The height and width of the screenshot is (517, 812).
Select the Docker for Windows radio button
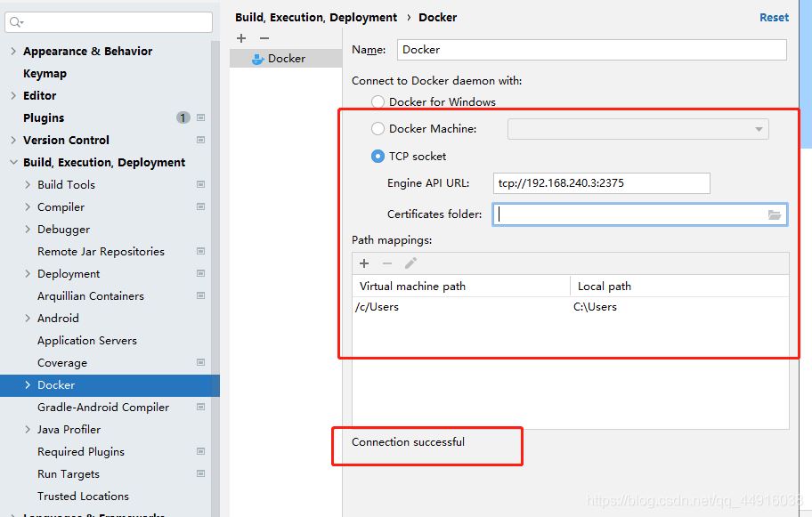click(x=378, y=102)
